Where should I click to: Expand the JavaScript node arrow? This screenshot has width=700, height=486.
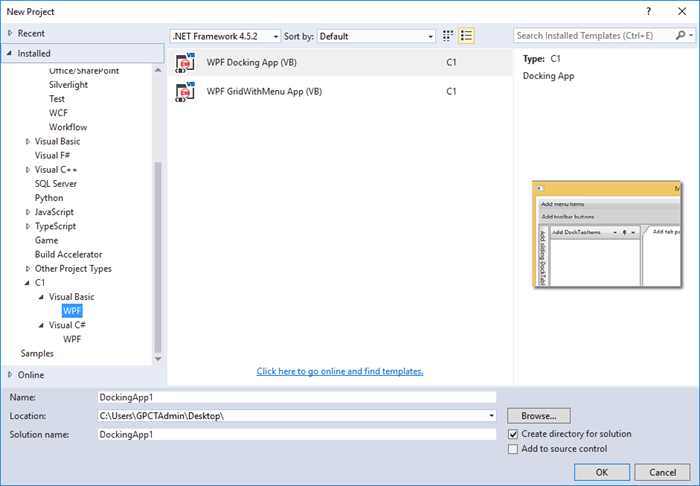(x=28, y=212)
